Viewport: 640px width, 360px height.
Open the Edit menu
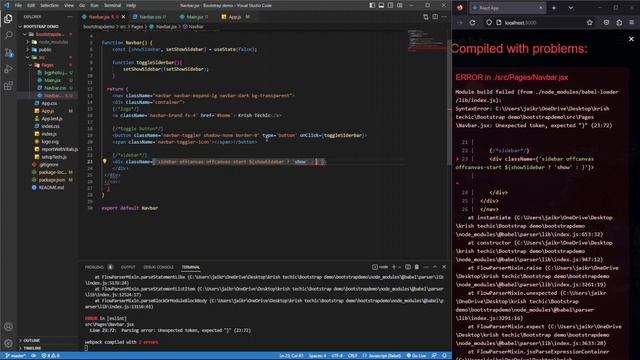point(31,5)
